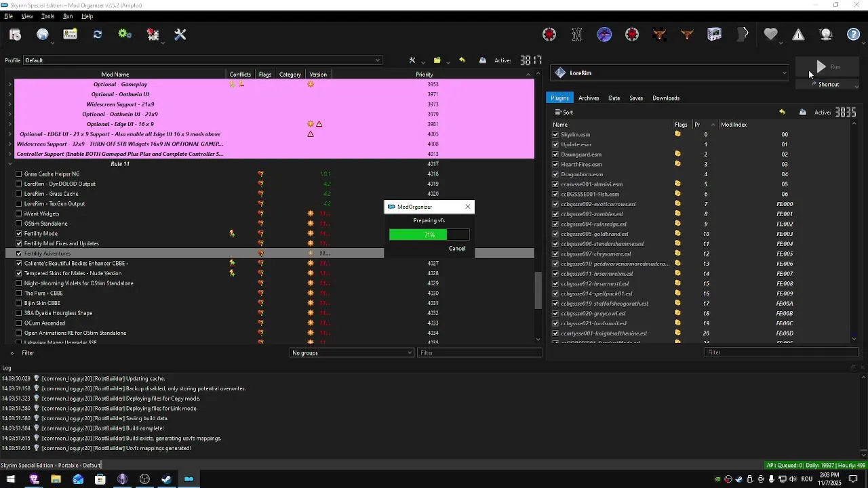
Task: Switch to the Data tab
Action: pyautogui.click(x=614, y=98)
